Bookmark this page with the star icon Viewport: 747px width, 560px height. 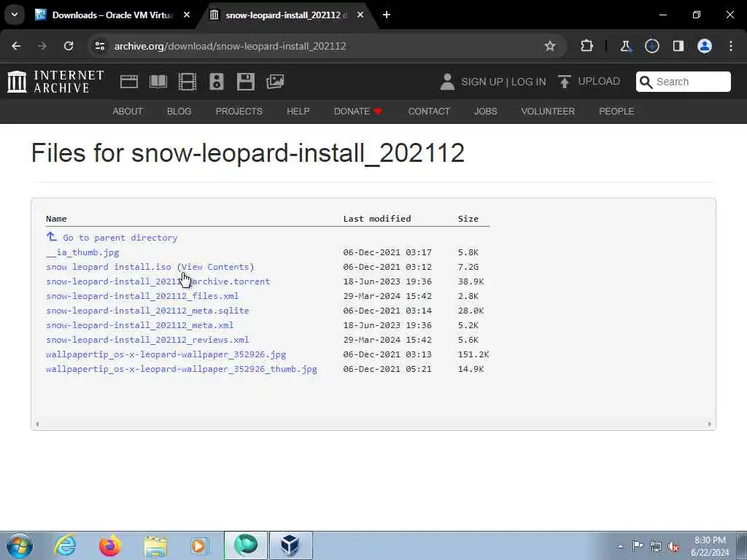coord(550,46)
